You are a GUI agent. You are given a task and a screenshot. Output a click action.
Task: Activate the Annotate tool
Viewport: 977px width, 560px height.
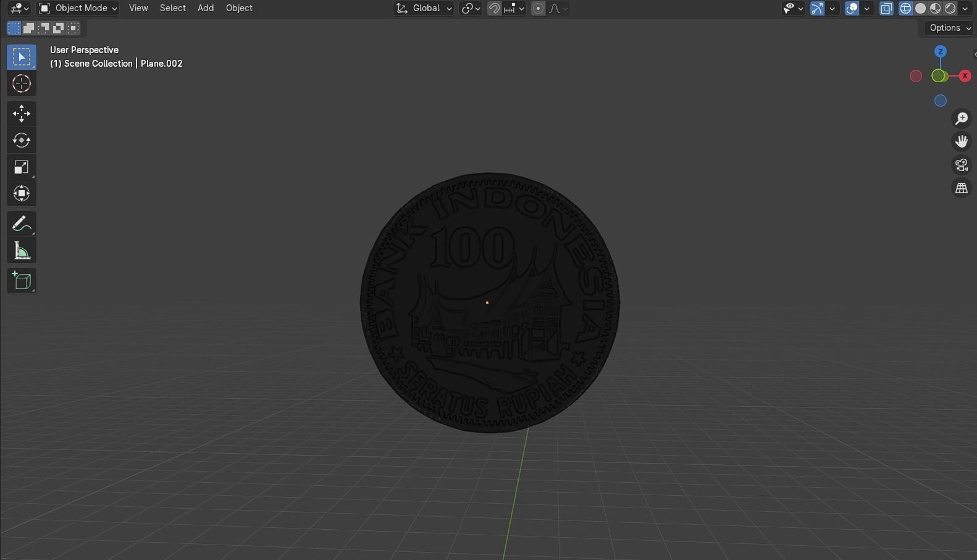[x=22, y=224]
